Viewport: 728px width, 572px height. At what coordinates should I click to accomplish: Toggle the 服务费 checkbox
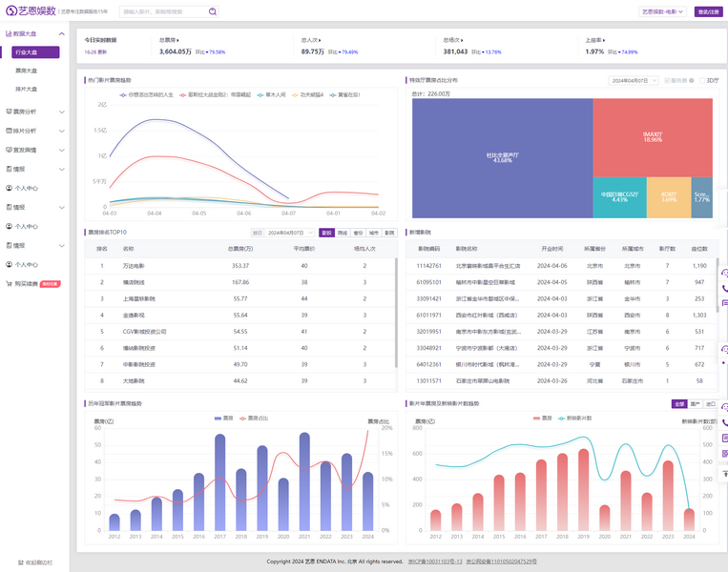pos(666,81)
